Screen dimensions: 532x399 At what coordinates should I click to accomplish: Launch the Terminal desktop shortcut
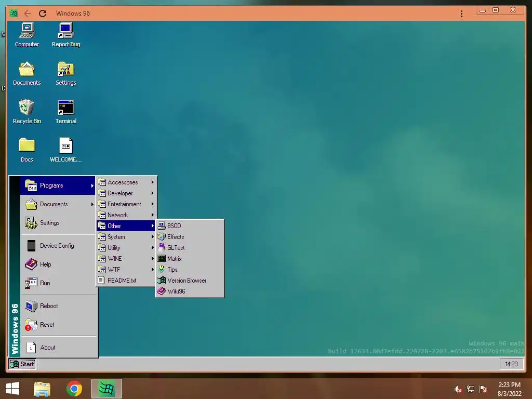[66, 112]
